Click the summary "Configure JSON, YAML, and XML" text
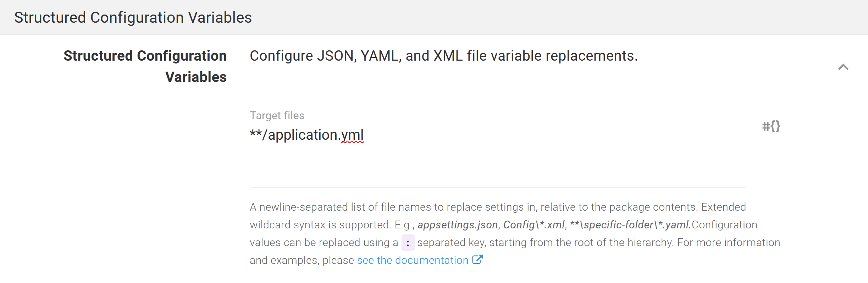The height and width of the screenshot is (283, 868). 443,56
